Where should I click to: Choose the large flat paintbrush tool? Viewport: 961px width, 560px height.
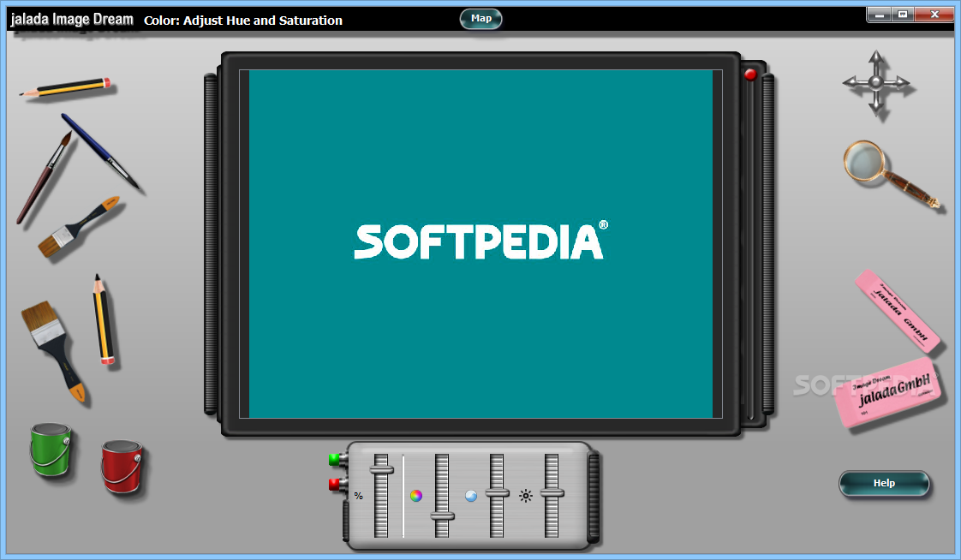pos(53,350)
